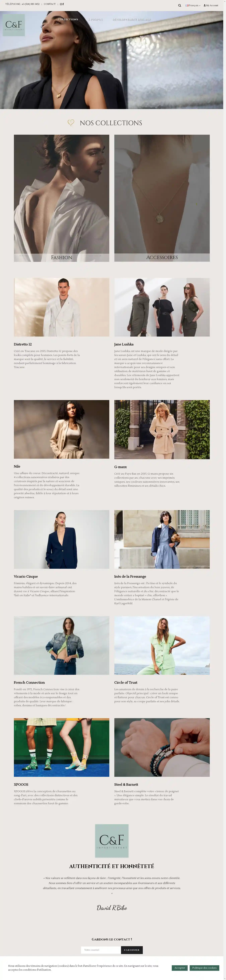The width and height of the screenshot is (226, 980).
Task: Expand the Français language dropdown
Action: [193, 6]
